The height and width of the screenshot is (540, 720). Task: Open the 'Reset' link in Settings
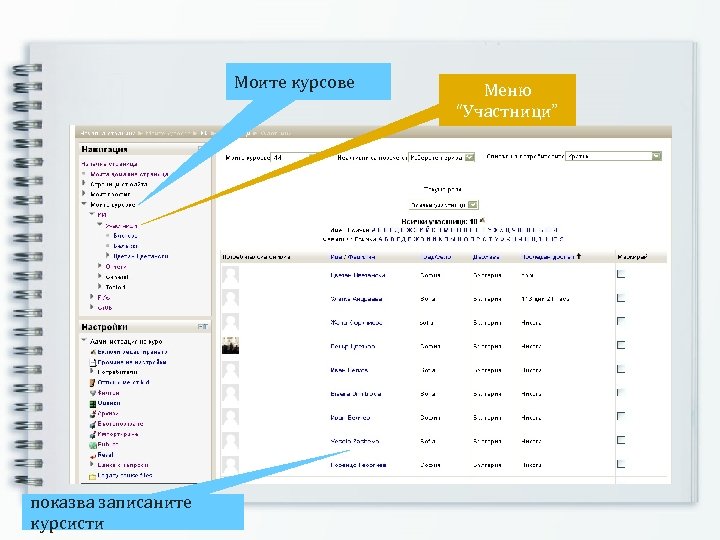pyautogui.click(x=105, y=455)
